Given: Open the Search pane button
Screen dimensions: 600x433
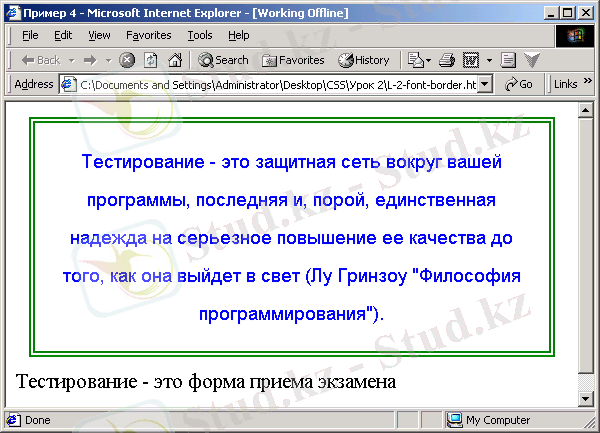Looking at the screenshot, I should coord(223,60).
